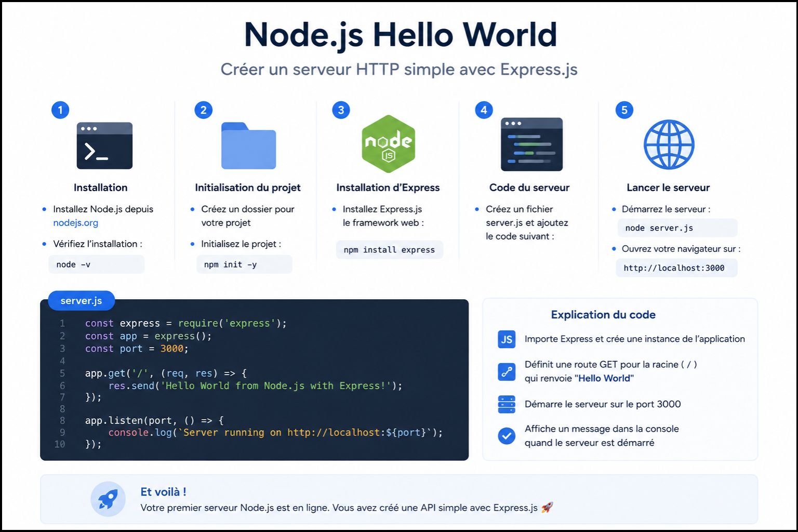The image size is (798, 532).
Task: Click the 'node -v' command box
Action: [x=97, y=264]
